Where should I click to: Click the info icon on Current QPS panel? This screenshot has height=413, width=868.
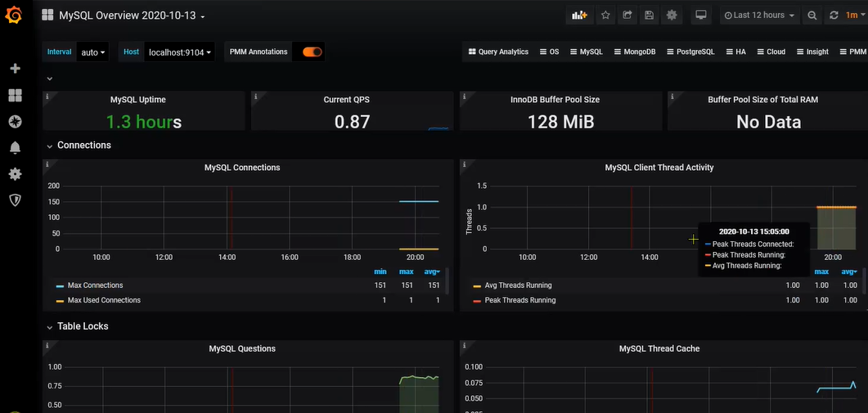[x=255, y=97]
